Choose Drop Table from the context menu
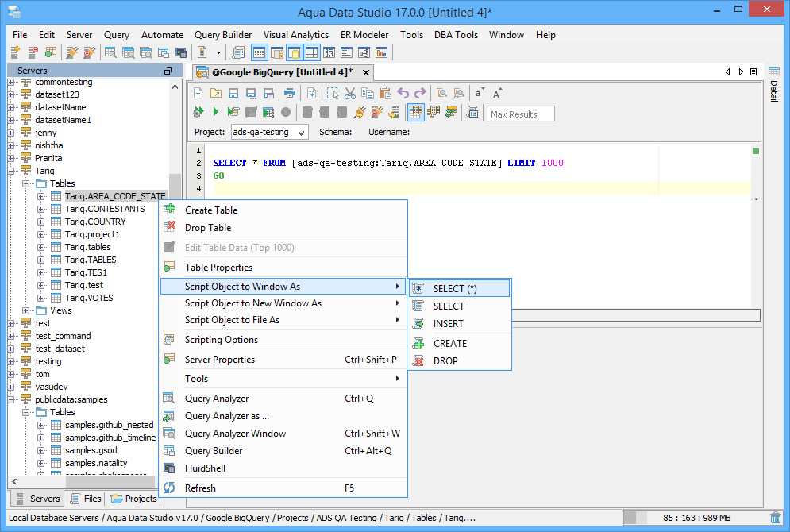 point(283,228)
